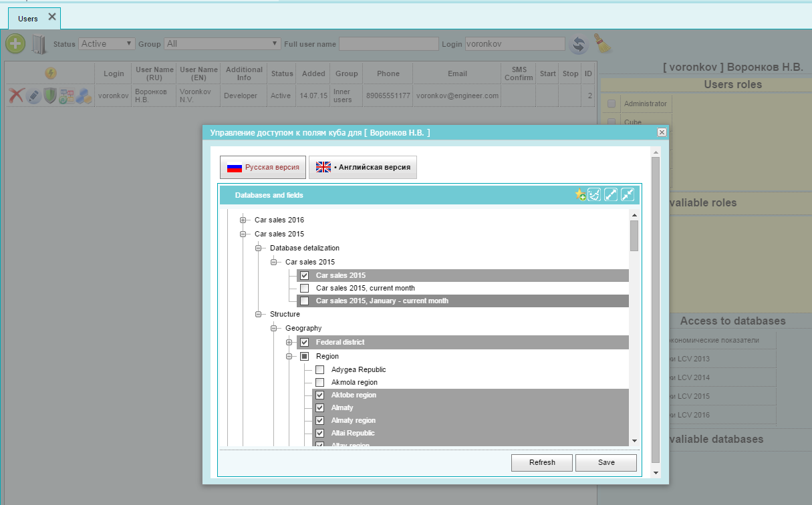Click the broom clear icon in Databases and fields header
812x505 pixels.
tap(594, 194)
